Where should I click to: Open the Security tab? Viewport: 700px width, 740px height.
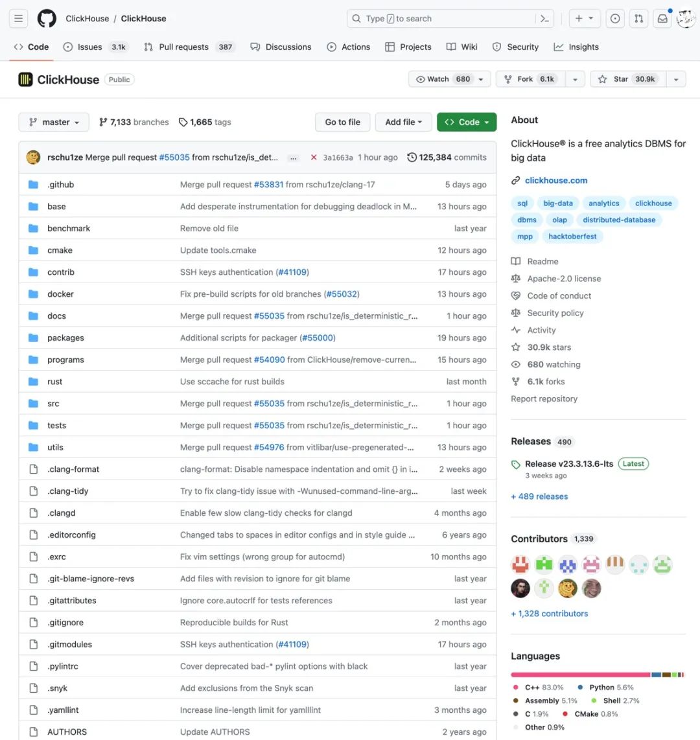pos(515,47)
